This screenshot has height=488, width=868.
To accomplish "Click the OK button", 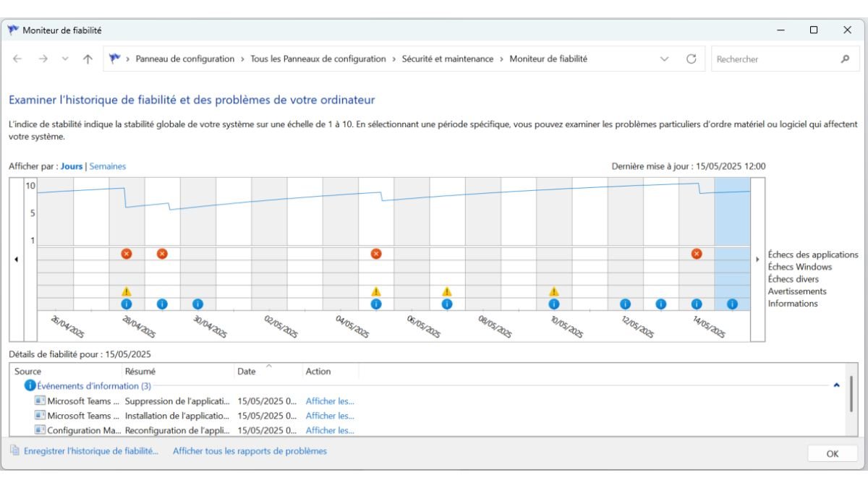I will 832,453.
